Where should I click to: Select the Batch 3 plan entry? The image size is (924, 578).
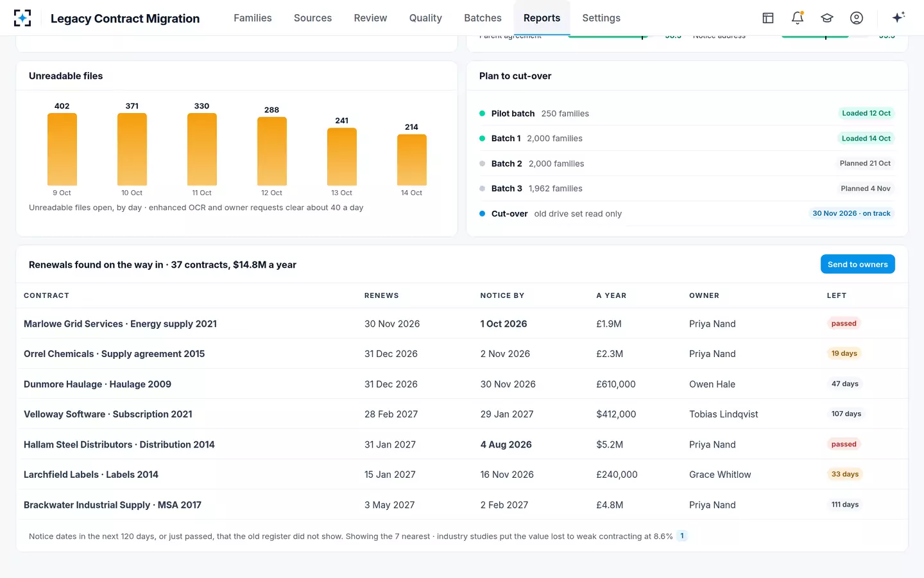[687, 189]
